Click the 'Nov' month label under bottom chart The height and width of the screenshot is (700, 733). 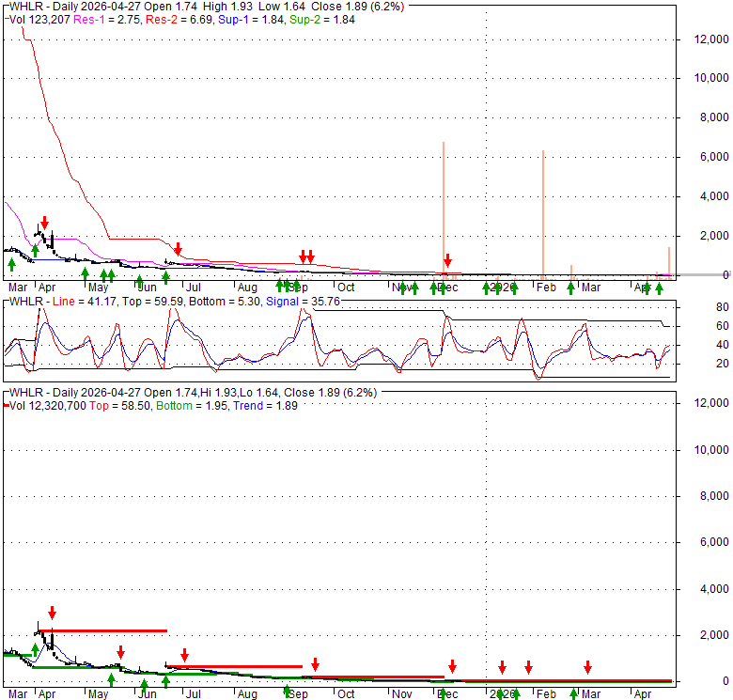pyautogui.click(x=402, y=694)
